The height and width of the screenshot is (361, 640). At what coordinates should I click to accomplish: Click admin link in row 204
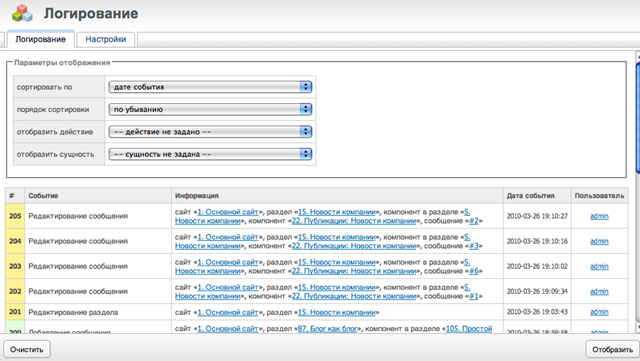pos(599,241)
